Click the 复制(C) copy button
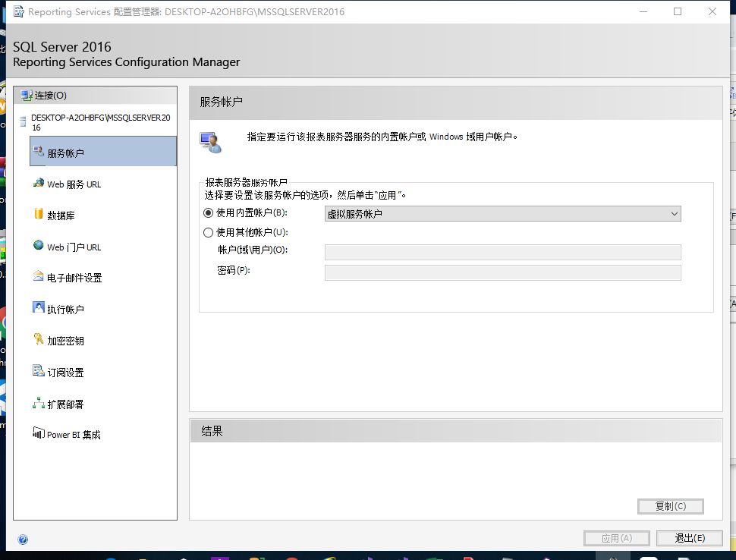The image size is (736, 560). [x=670, y=506]
